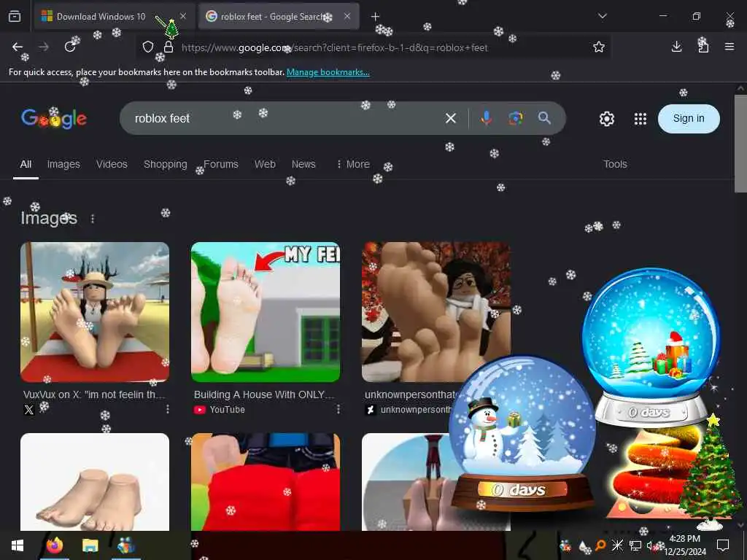Open the red pants image thumbnail
The width and height of the screenshot is (747, 560).
(266, 481)
